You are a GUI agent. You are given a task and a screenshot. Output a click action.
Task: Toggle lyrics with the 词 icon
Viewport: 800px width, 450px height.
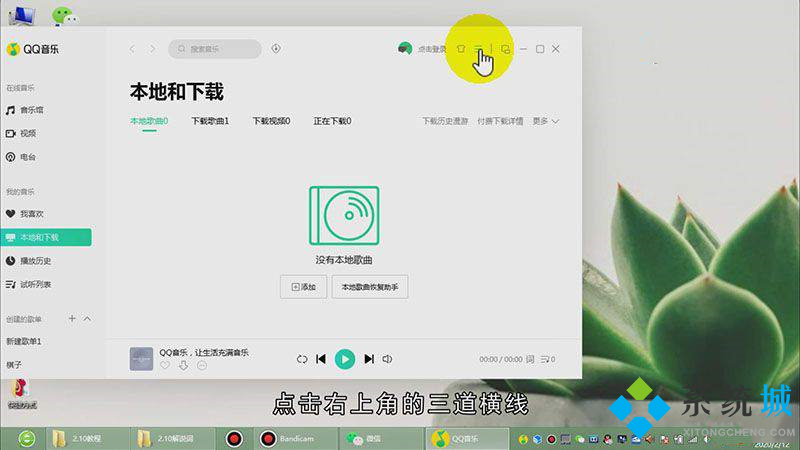(530, 359)
